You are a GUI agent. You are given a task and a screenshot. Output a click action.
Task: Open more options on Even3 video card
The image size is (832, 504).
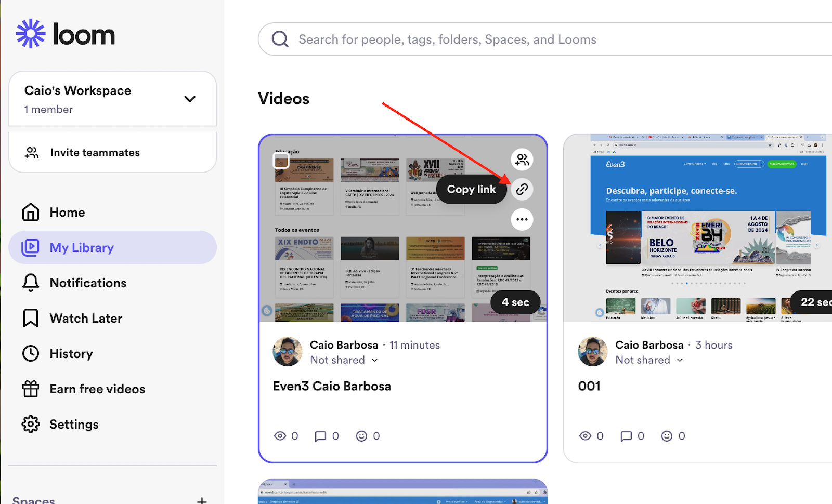522,219
